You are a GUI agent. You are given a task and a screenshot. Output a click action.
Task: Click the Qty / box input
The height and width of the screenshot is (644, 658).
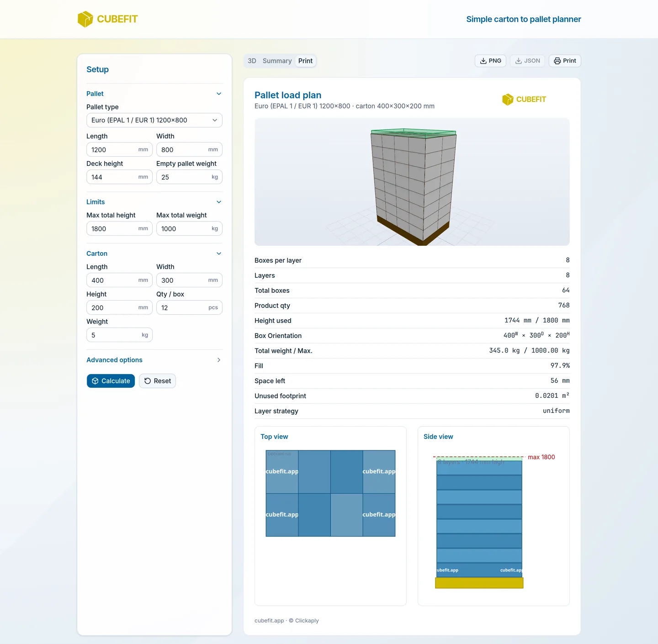pos(189,307)
